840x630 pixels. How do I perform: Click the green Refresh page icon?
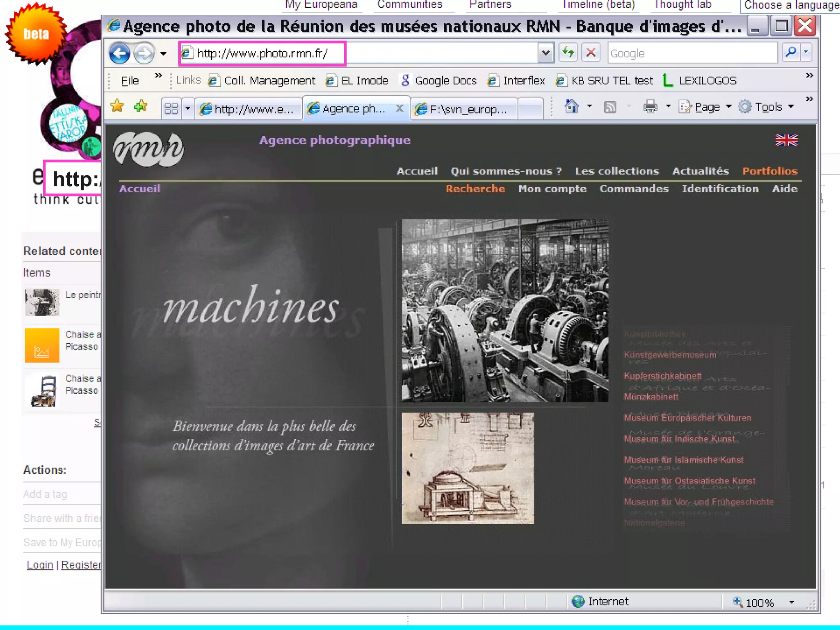pyautogui.click(x=568, y=52)
